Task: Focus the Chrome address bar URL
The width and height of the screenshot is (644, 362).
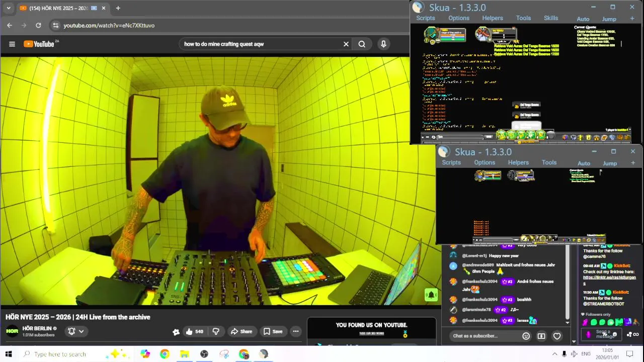Action: click(x=109, y=25)
